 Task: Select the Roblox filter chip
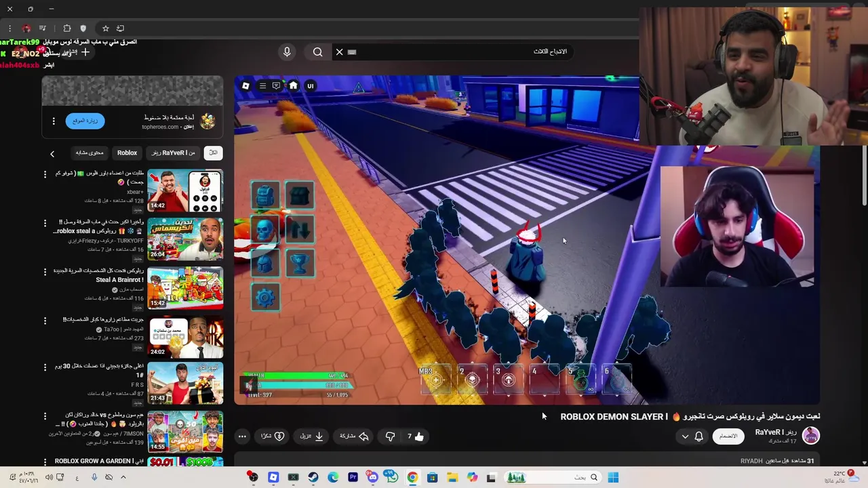click(x=127, y=153)
